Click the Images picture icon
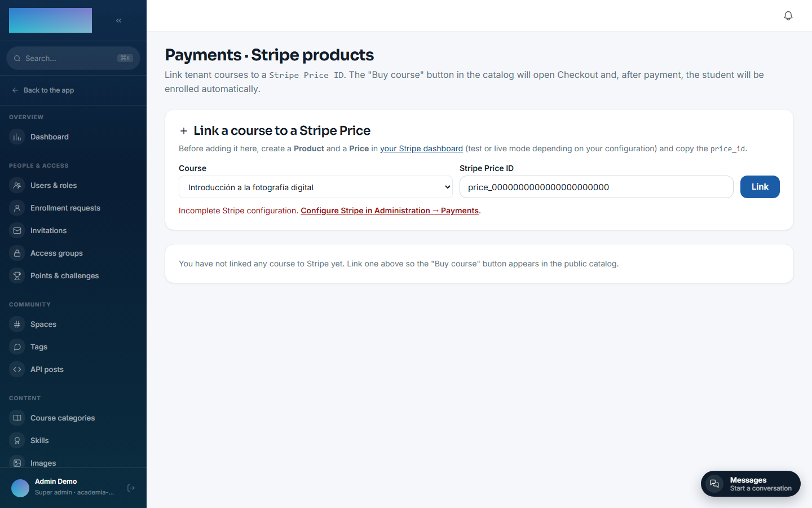 (17, 463)
